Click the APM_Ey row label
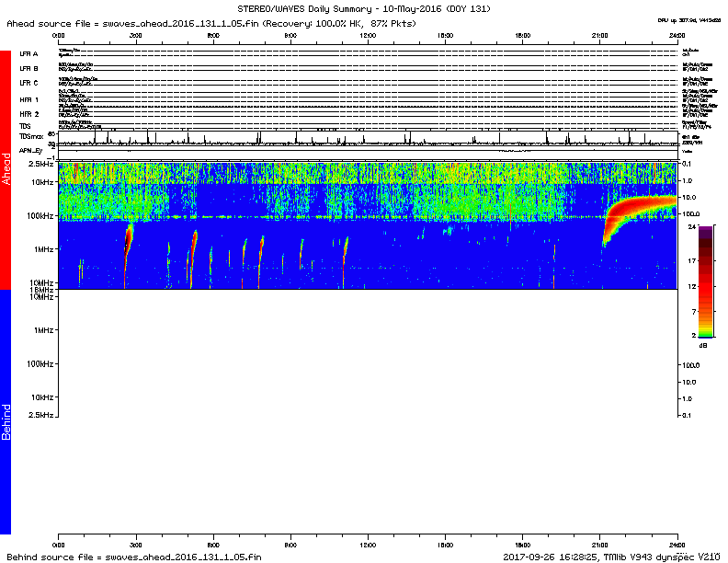The height and width of the screenshot is (563, 728). (30, 150)
